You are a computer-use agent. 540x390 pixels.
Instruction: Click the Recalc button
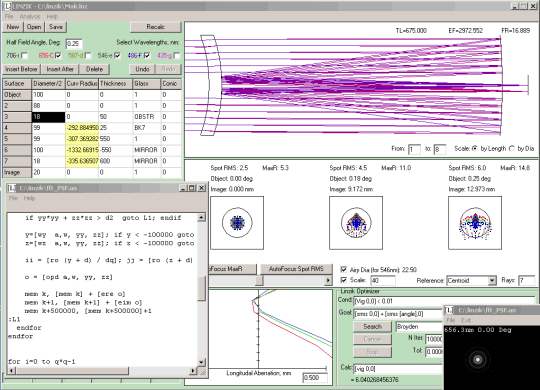tap(155, 27)
